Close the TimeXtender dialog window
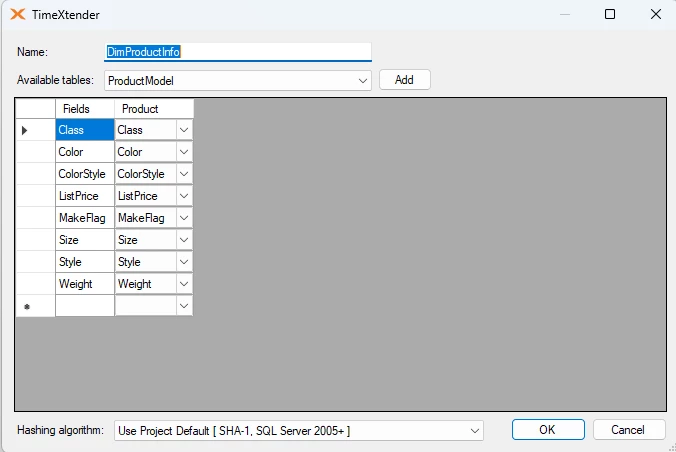Viewport: 676px width, 452px height. pyautogui.click(x=656, y=14)
